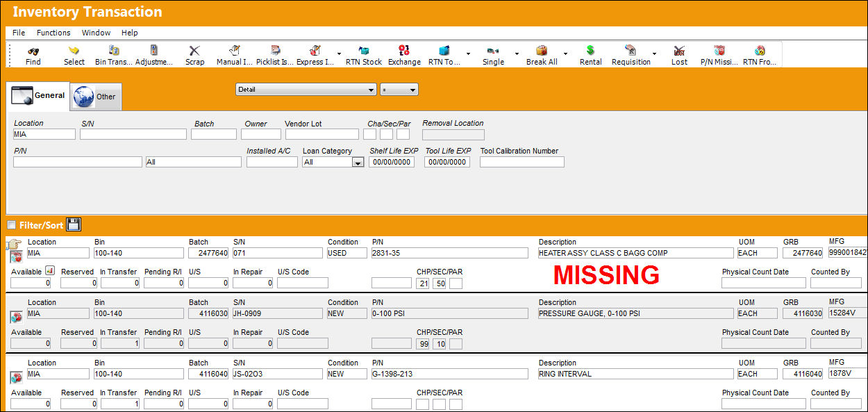Screen dimensions: 868x412
Task: Click description PRESSURE GAUGE, 0-100 PSI
Action: pos(636,313)
